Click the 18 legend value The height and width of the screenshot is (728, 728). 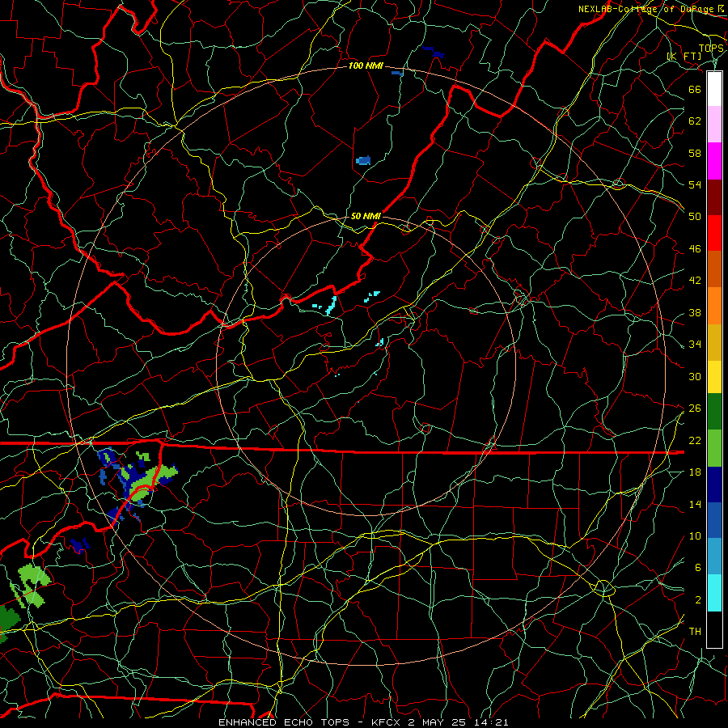pyautogui.click(x=695, y=472)
